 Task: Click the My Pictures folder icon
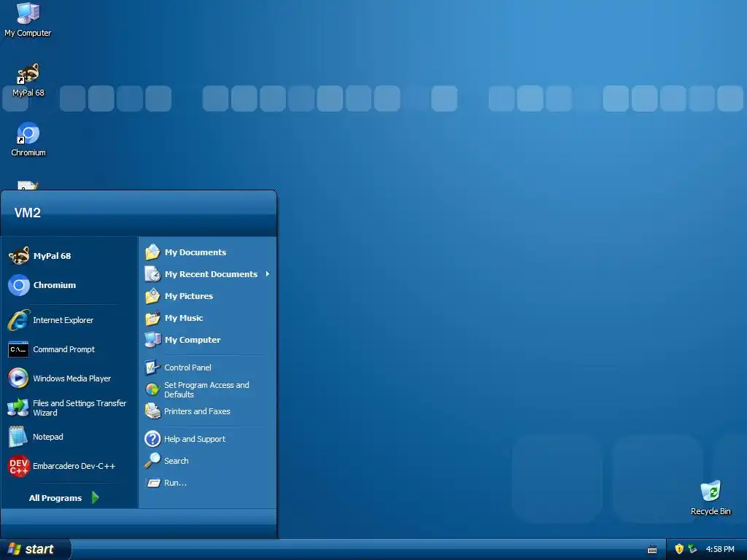[152, 296]
